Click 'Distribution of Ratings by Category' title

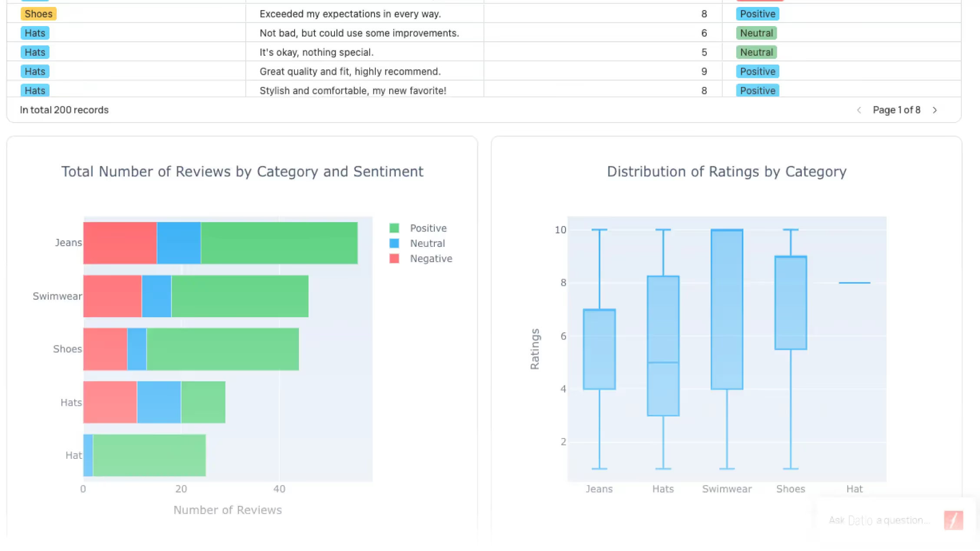727,172
